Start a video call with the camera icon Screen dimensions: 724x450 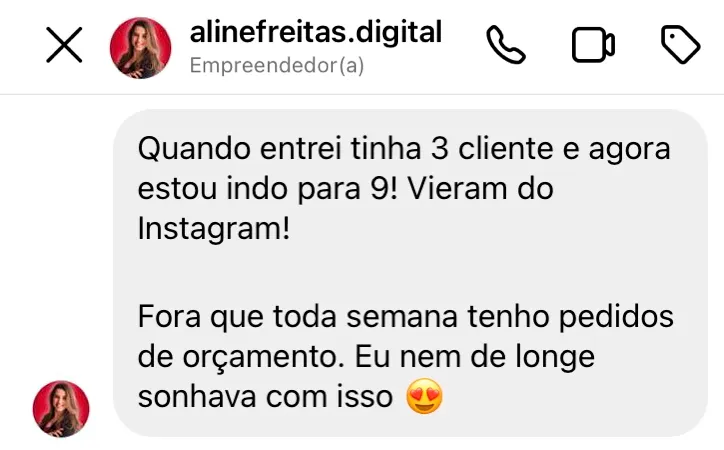click(593, 45)
